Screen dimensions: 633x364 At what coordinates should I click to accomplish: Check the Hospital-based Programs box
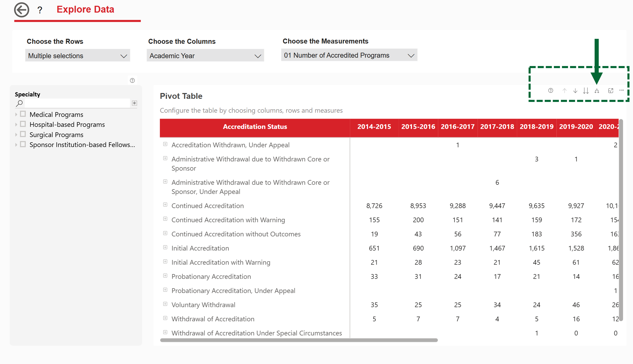[23, 124]
